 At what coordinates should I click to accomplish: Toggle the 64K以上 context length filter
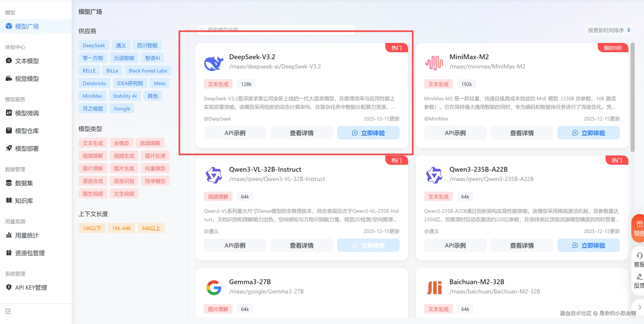point(151,228)
